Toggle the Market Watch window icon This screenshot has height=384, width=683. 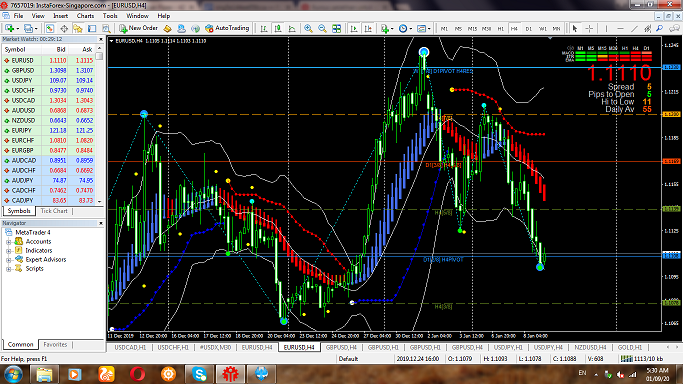pos(50,28)
